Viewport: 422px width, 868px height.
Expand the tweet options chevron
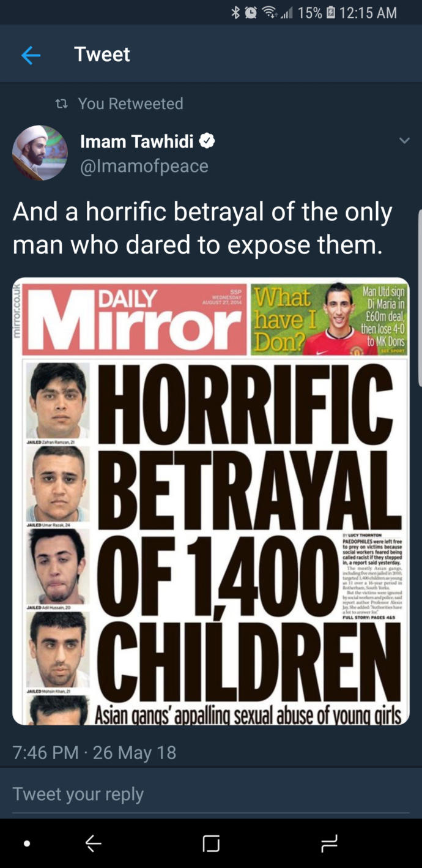point(404,141)
